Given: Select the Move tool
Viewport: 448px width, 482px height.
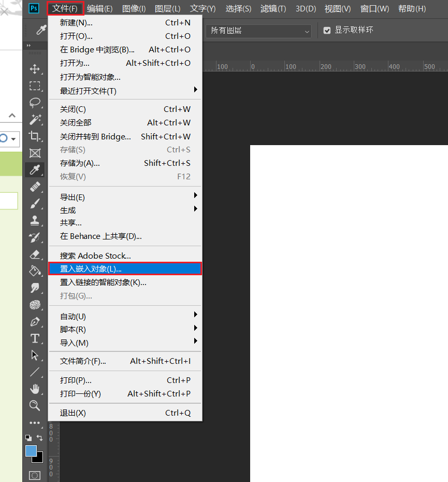Looking at the screenshot, I should click(34, 69).
